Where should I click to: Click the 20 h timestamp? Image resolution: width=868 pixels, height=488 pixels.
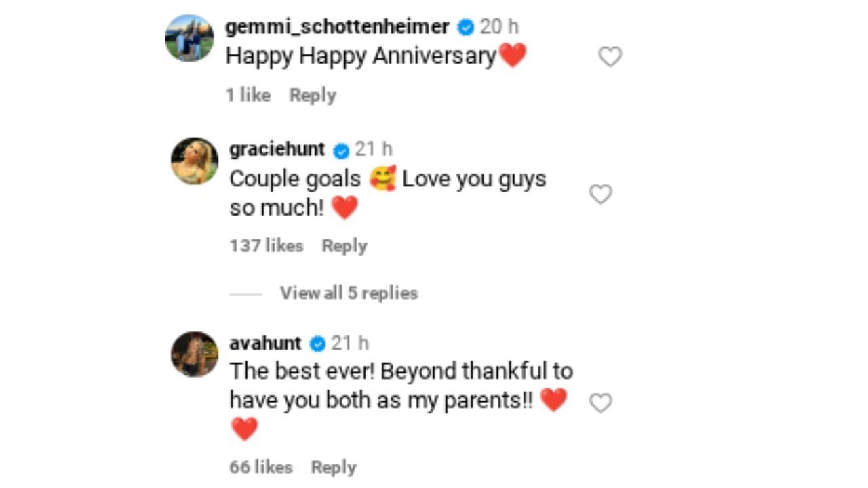499,26
